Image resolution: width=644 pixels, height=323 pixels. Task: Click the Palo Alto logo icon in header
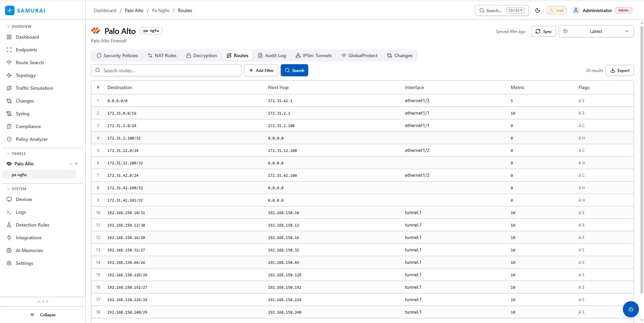pos(96,31)
